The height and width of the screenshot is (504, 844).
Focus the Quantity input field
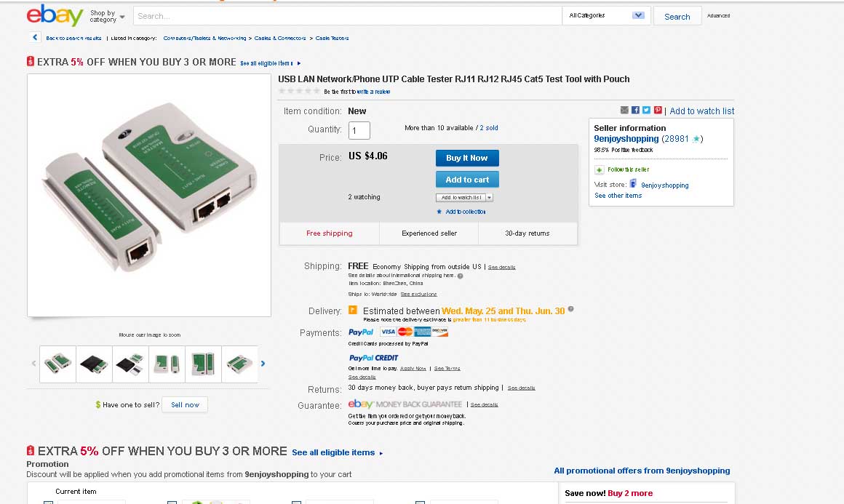pyautogui.click(x=359, y=130)
